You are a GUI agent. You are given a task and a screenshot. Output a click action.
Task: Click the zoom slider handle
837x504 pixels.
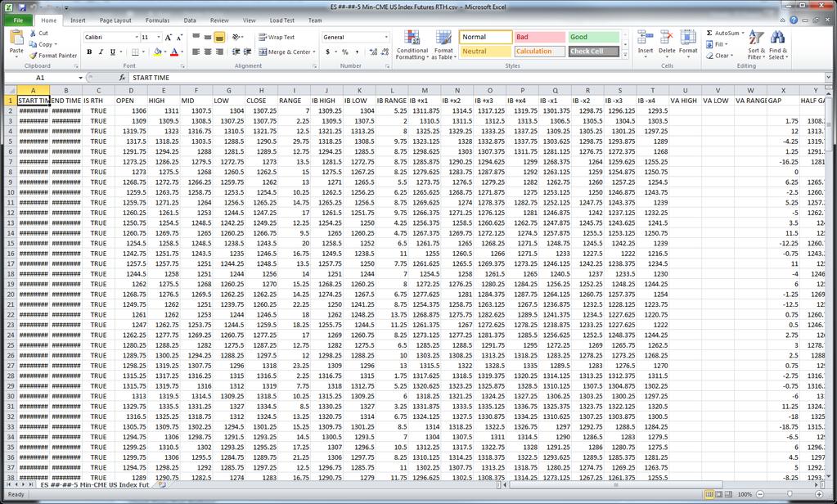790,495
